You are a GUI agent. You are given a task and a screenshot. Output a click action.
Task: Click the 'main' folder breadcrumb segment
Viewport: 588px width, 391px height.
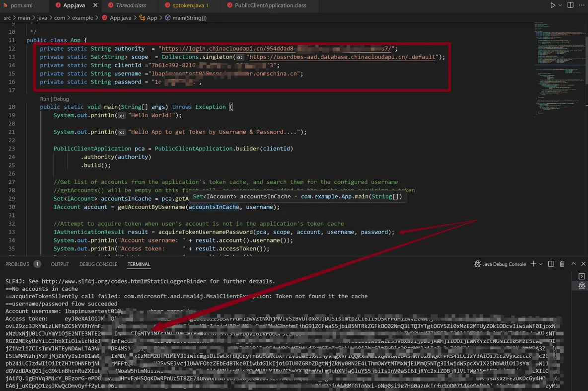24,17
